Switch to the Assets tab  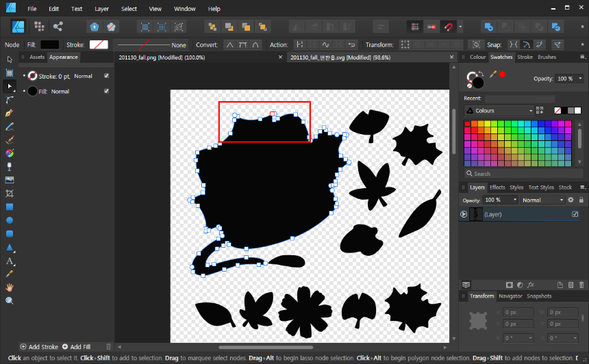(x=37, y=57)
